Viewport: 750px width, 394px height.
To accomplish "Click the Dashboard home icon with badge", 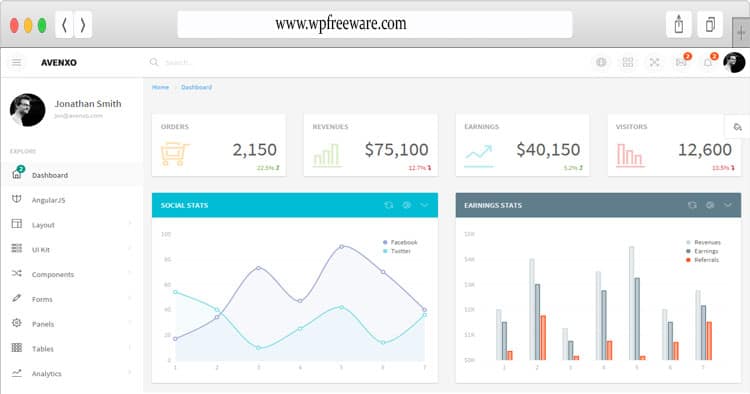I will 17,173.
